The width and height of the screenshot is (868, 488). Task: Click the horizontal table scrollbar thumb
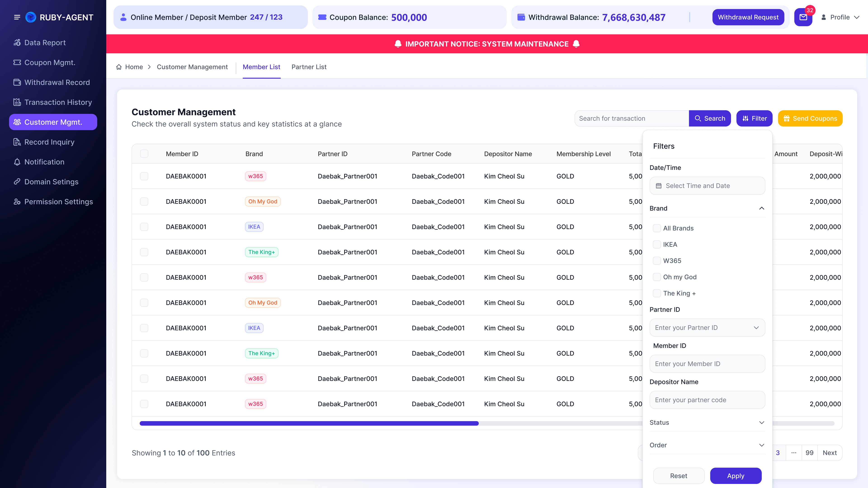pos(309,423)
